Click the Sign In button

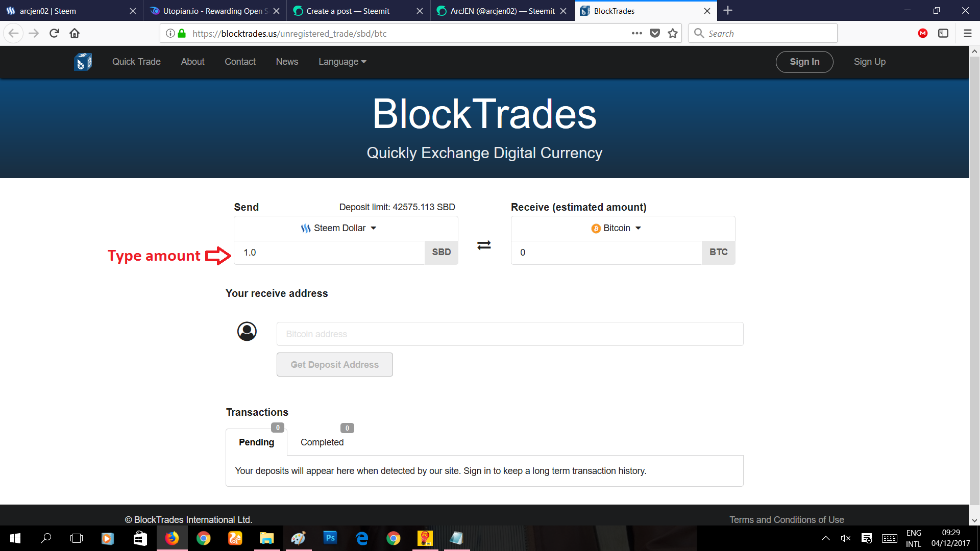pos(804,62)
